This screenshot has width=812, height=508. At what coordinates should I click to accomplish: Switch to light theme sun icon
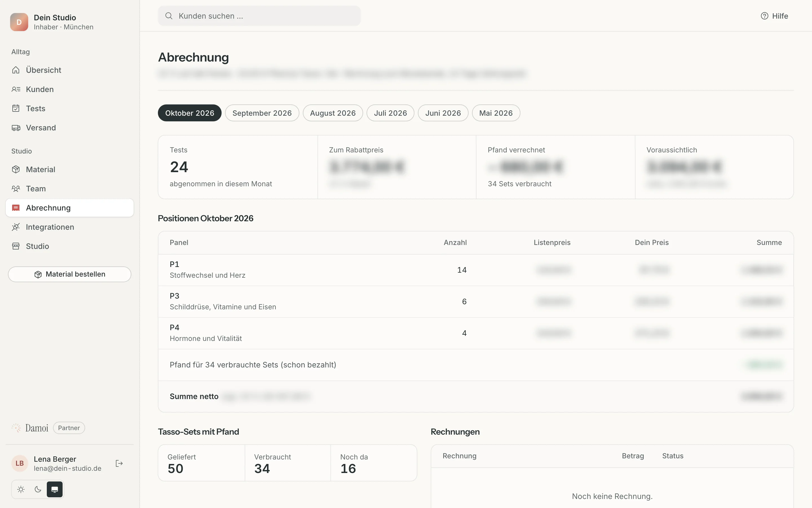(21, 489)
